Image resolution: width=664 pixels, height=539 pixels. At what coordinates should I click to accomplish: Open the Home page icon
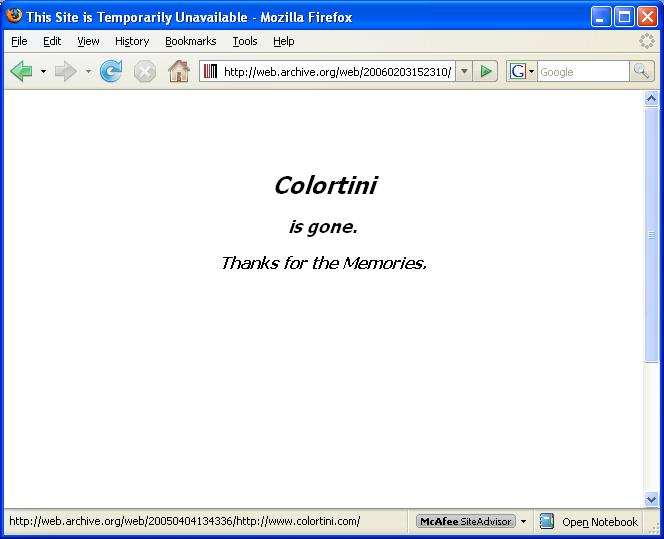pos(179,71)
